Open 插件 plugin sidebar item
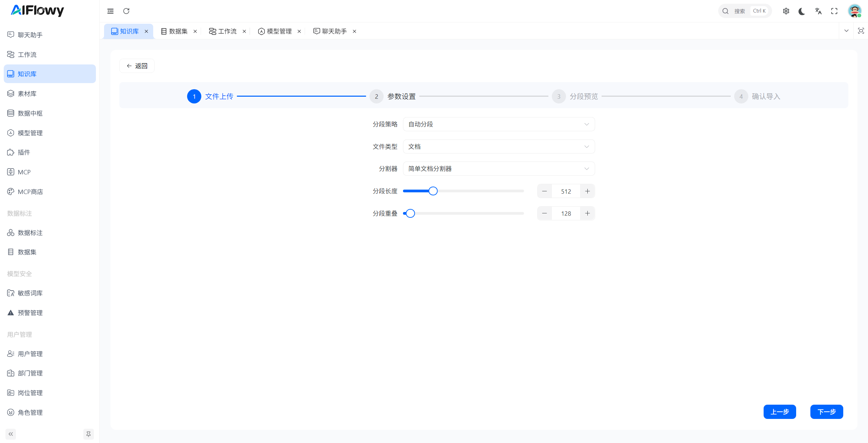 pyautogui.click(x=24, y=152)
